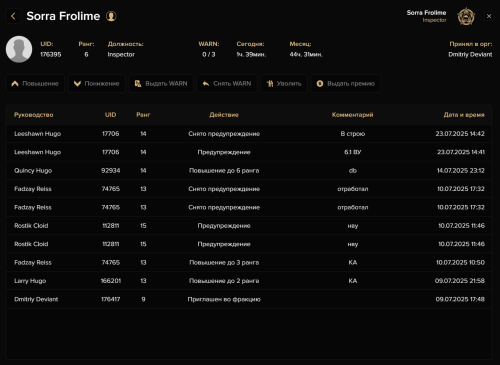Click the gold badge icon beside Sorra Frolime title
Screen dimensions: 500x365
pyautogui.click(x=111, y=16)
